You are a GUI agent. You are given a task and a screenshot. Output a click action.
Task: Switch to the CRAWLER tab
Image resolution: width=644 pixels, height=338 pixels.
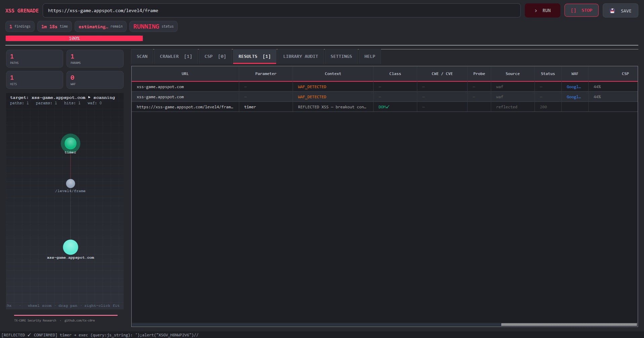[176, 57]
